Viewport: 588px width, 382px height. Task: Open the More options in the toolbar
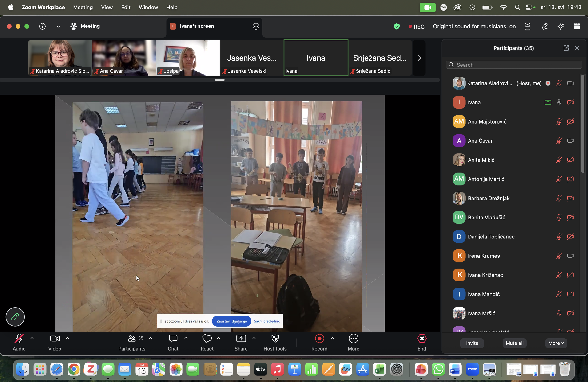coord(354,343)
